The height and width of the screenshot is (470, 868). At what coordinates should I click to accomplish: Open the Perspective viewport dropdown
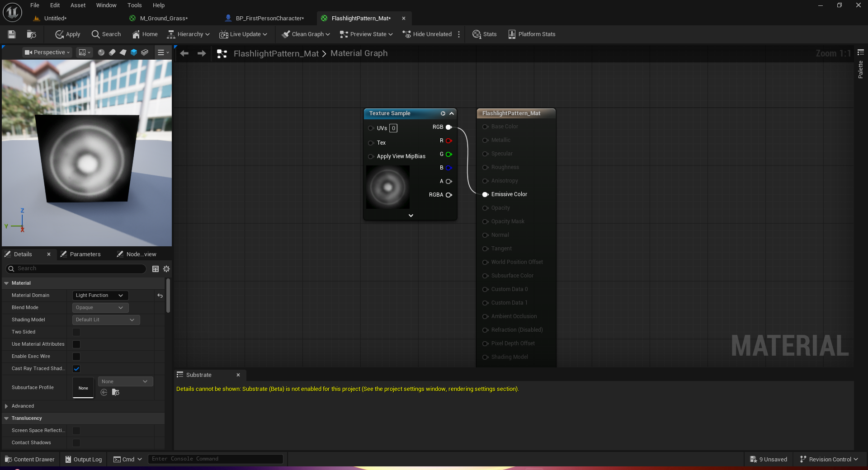(x=47, y=52)
